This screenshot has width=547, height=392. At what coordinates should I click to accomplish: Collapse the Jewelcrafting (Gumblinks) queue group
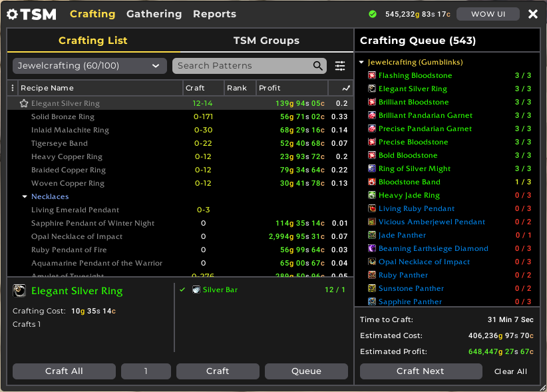click(362, 63)
